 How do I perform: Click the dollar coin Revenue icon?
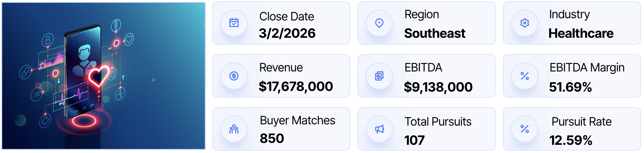coord(234,76)
